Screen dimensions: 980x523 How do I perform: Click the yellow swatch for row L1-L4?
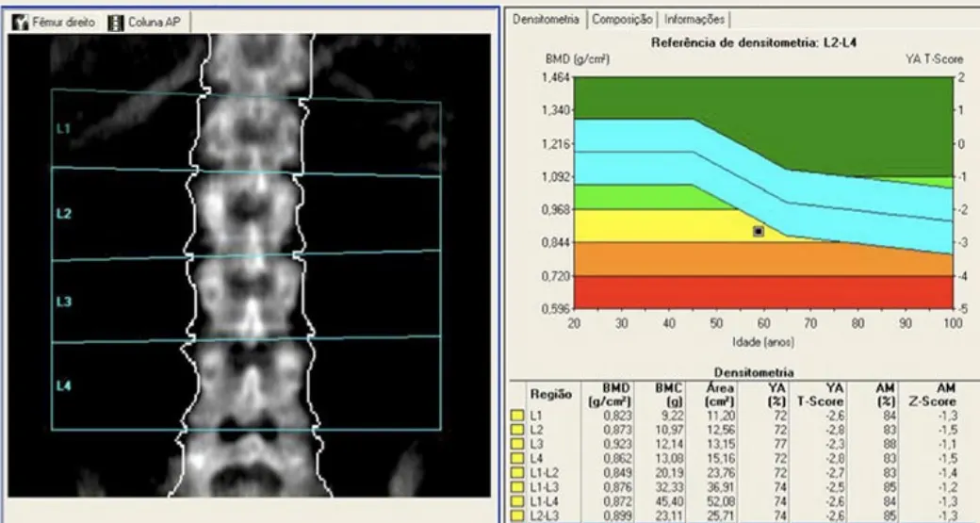click(517, 501)
